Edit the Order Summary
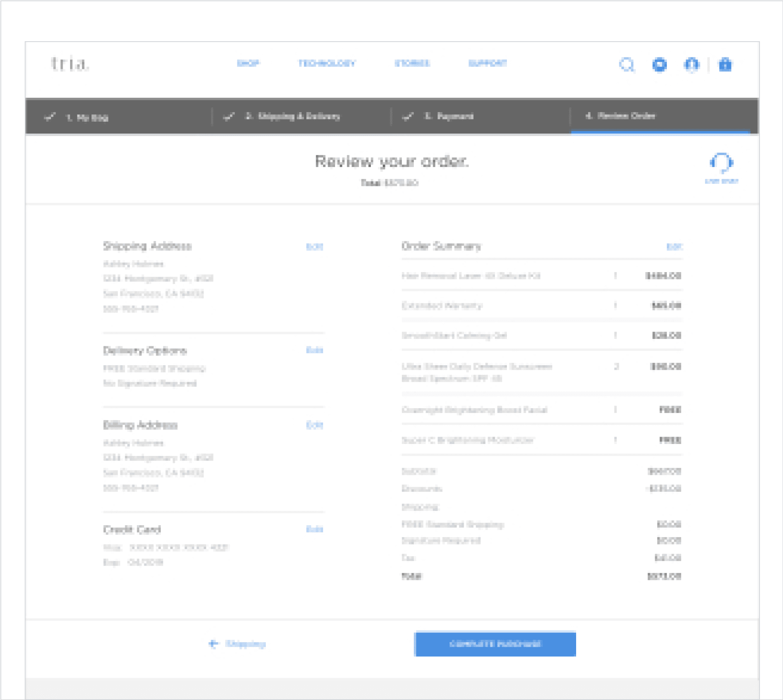 coord(674,247)
